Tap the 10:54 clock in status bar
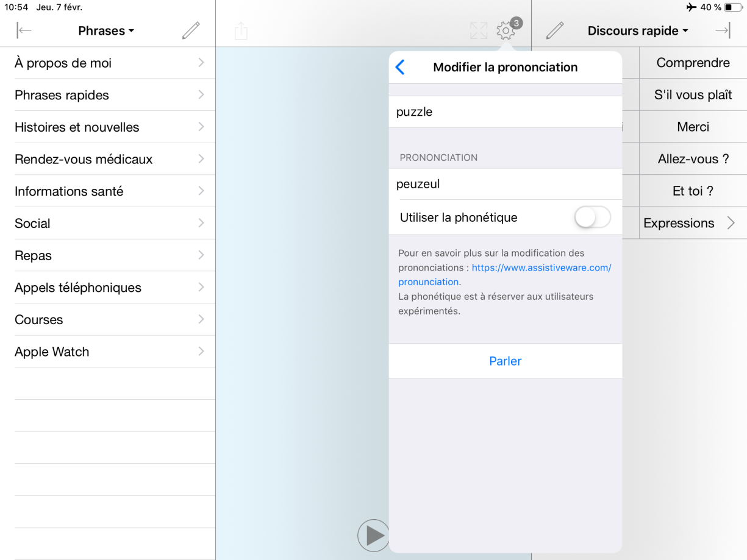Screen dimensions: 747x560 (16, 7)
